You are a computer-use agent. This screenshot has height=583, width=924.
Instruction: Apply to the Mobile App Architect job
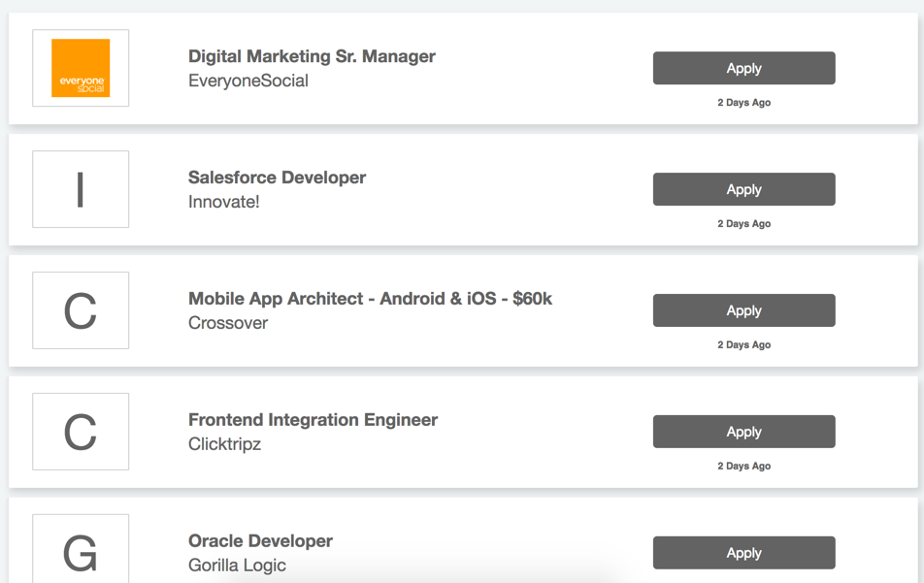tap(743, 310)
